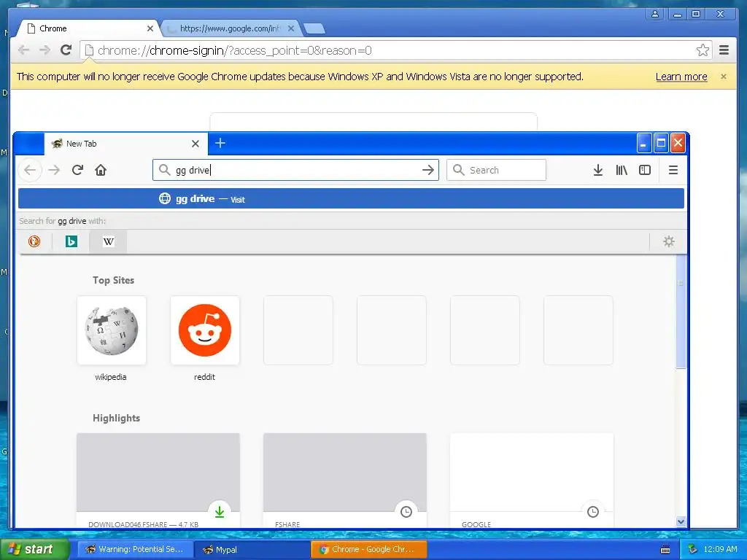Open Mypal downloads panel
This screenshot has width=747, height=560.
pyautogui.click(x=598, y=170)
